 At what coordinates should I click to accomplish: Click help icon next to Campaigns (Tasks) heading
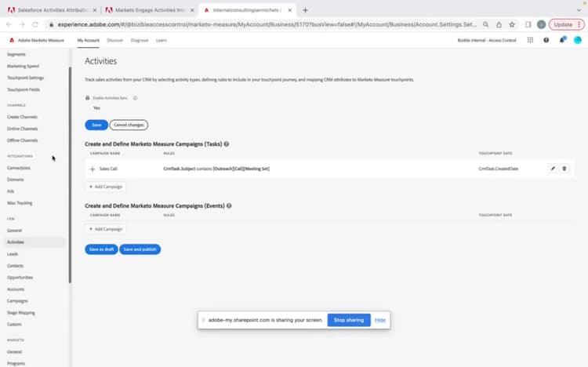coord(227,144)
